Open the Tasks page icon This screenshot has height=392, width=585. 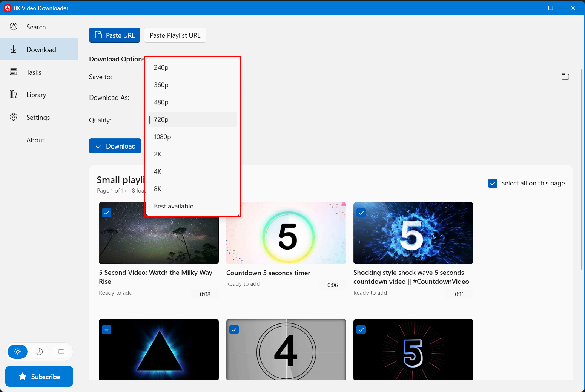(x=14, y=72)
